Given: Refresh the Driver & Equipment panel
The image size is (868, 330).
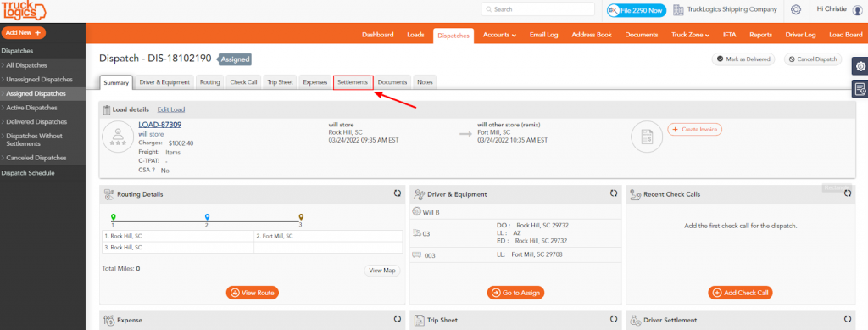Looking at the screenshot, I should (614, 193).
